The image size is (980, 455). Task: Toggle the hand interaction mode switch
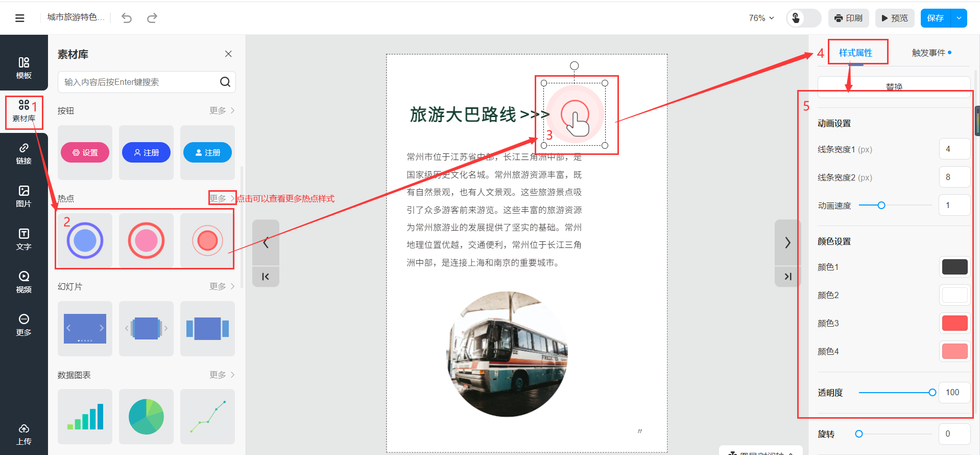point(803,18)
